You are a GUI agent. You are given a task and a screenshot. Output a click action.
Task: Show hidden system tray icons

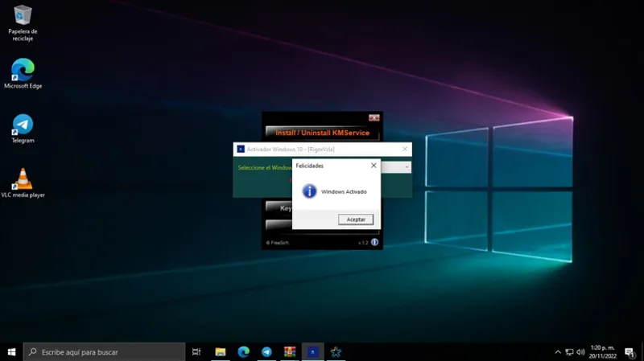558,352
